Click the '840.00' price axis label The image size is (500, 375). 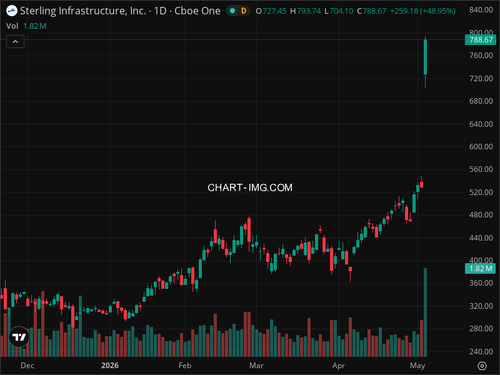pyautogui.click(x=481, y=10)
